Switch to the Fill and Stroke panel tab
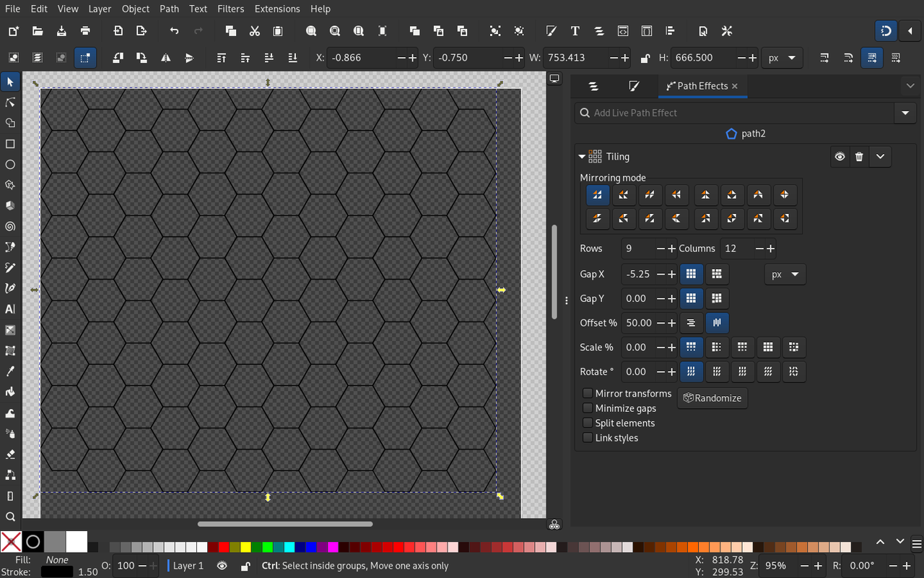924x578 pixels. click(x=635, y=85)
